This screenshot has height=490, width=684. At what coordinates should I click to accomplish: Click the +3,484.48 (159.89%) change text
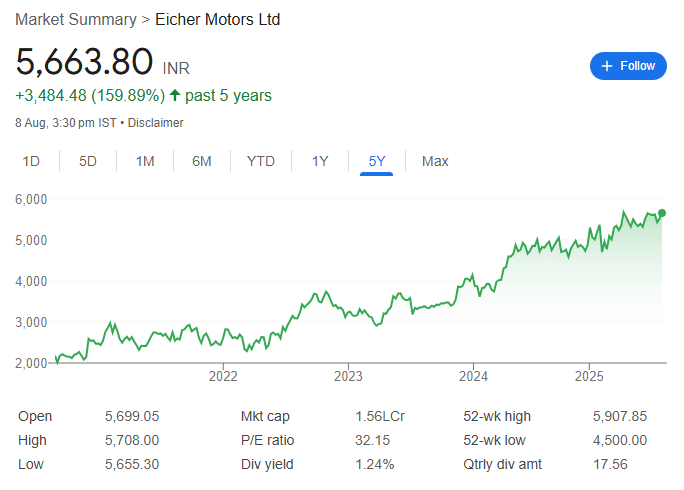(x=90, y=95)
